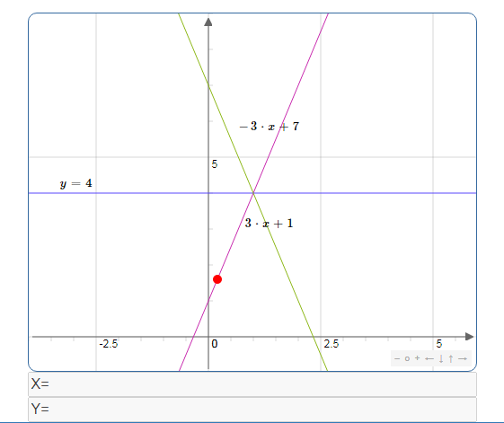Click the X= input field
This screenshot has height=423, width=504.
pos(252,384)
